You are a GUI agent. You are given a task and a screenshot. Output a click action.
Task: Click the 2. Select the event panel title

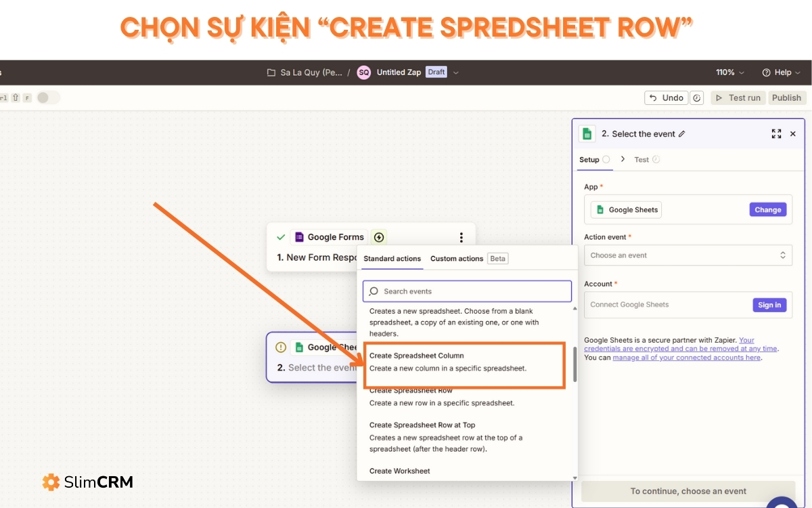[638, 134]
